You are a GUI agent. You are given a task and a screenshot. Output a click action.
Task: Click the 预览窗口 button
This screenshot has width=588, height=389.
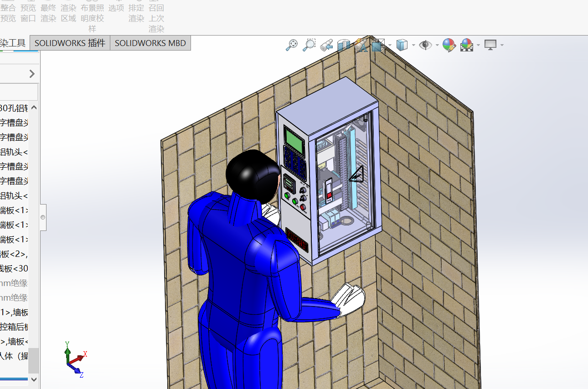pos(28,13)
